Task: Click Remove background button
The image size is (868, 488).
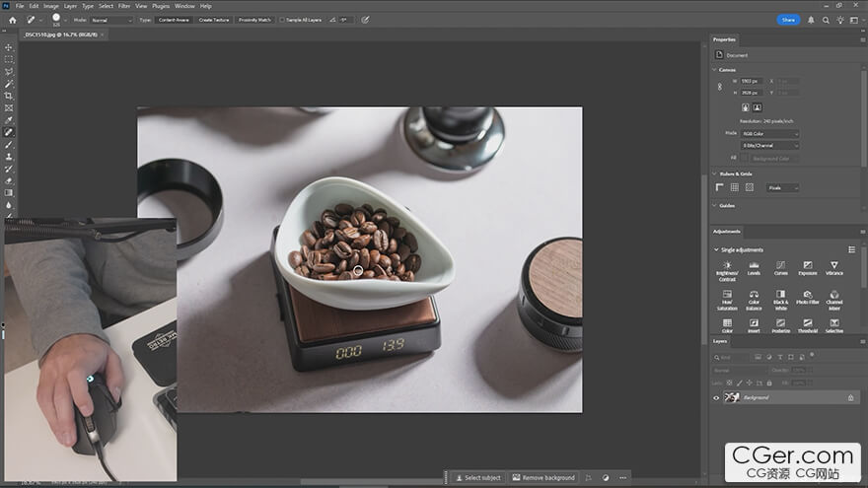Action: tap(543, 477)
